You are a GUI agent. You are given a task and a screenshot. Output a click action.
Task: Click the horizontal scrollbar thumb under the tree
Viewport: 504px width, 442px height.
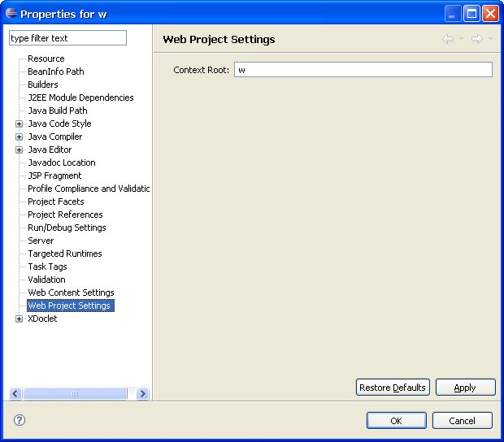(75, 393)
